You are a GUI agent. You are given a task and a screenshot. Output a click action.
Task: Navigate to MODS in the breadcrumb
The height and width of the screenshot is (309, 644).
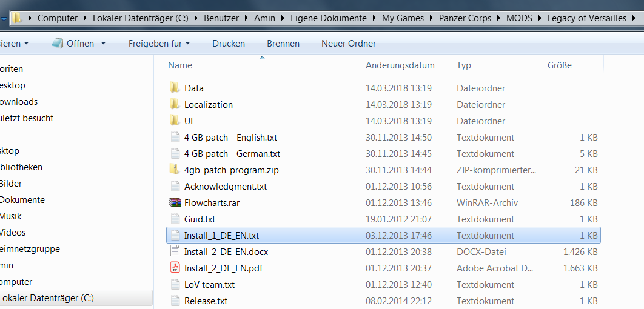click(x=519, y=18)
